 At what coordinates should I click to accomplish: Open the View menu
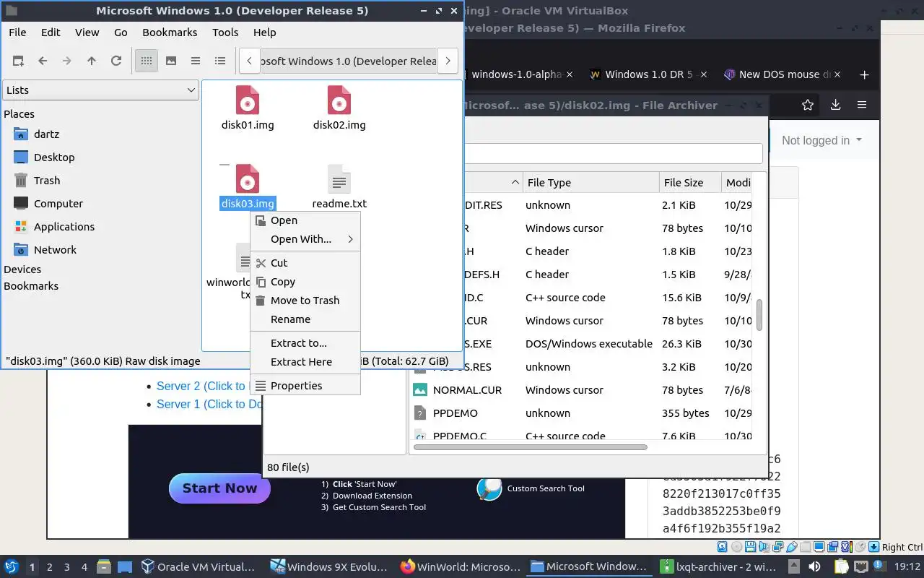[87, 33]
